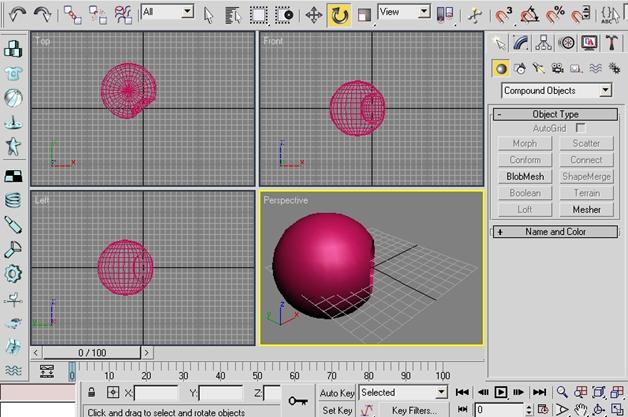Open the Compound Objects category dropdown
628x417 pixels.
click(556, 91)
